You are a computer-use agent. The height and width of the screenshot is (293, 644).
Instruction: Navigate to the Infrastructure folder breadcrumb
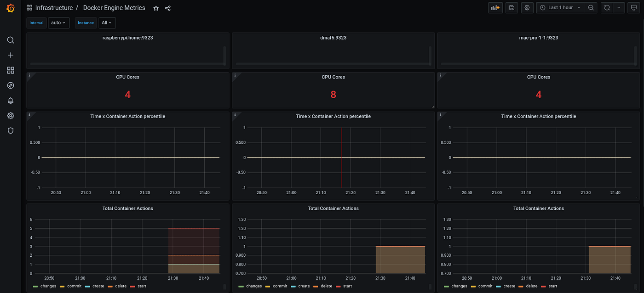54,7
